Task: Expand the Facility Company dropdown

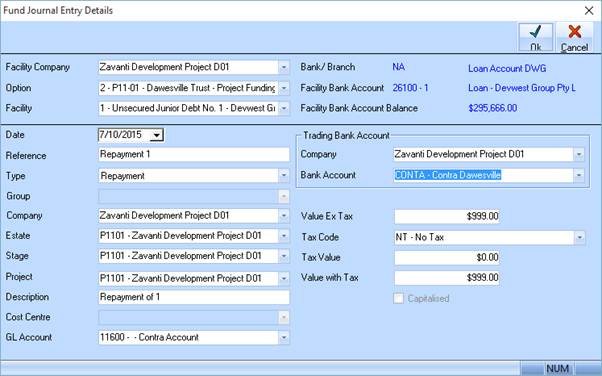Action: [284, 67]
